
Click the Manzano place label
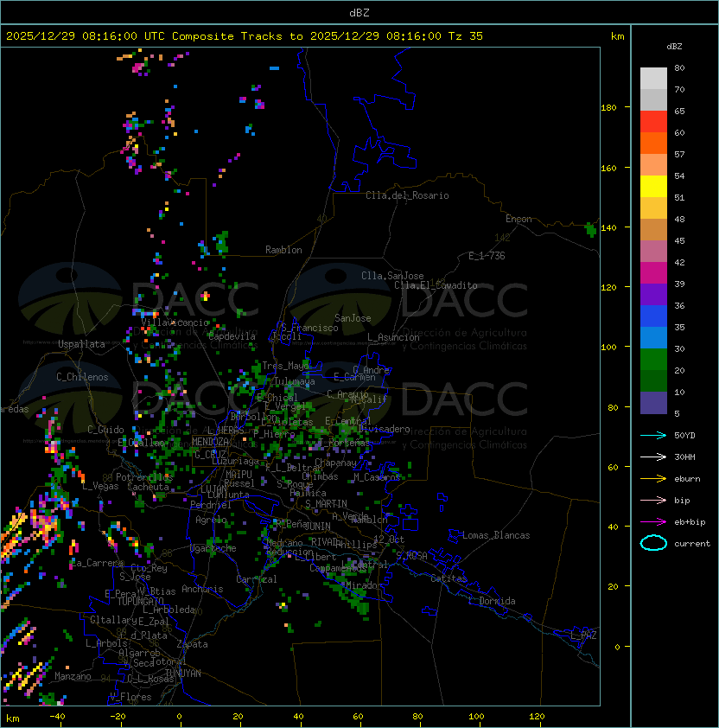pos(73,676)
